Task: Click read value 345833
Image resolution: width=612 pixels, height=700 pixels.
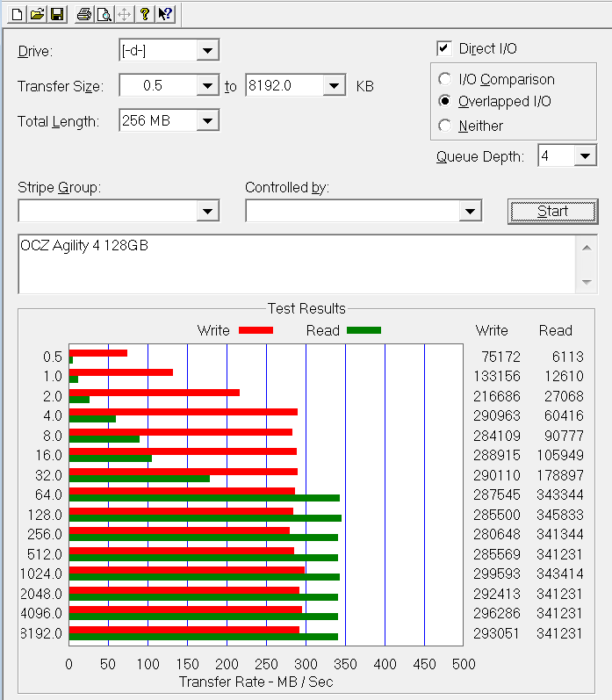Action: pyautogui.click(x=560, y=515)
